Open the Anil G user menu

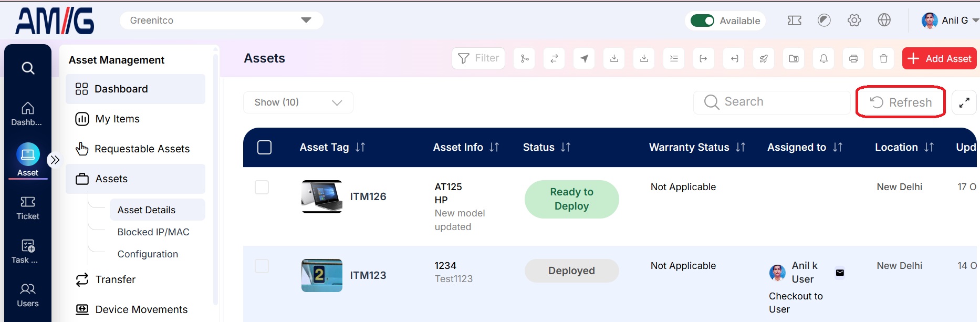tap(951, 20)
